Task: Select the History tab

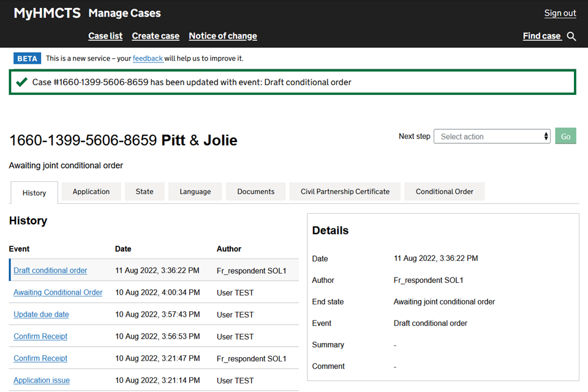Action: click(x=34, y=193)
